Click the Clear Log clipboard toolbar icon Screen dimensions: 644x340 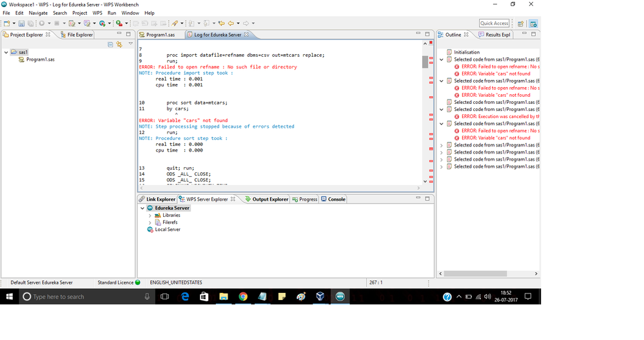[72, 23]
